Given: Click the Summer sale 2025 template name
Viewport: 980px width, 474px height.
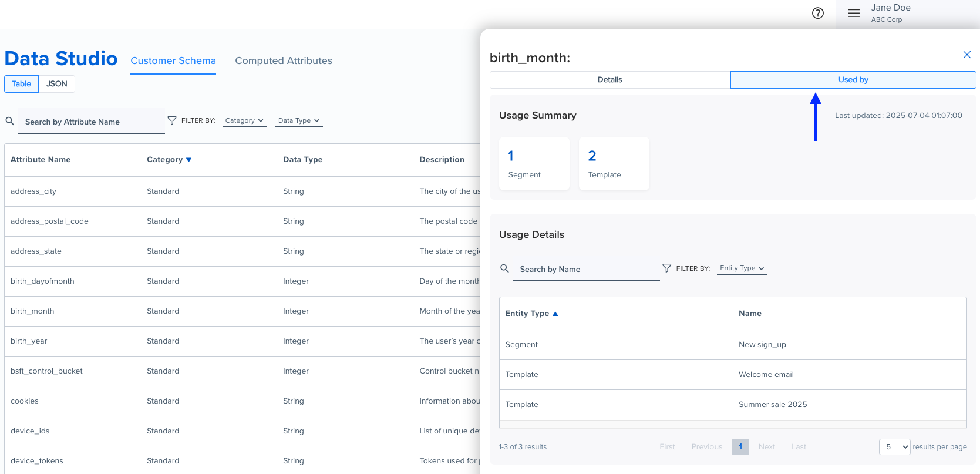Looking at the screenshot, I should [x=773, y=405].
